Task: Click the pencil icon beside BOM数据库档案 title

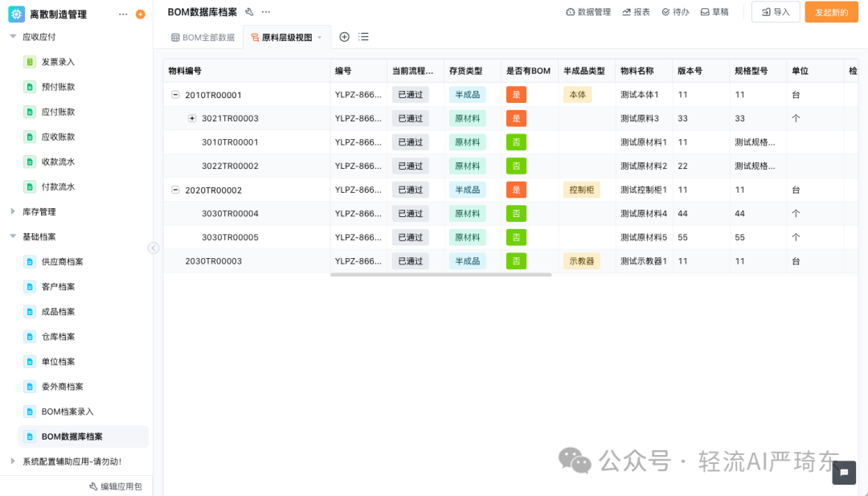Action: pos(249,11)
